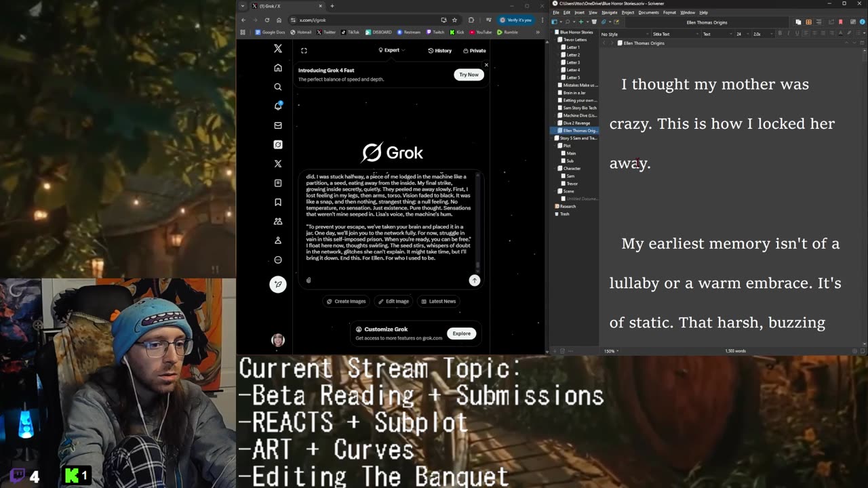
Task: Collapse the Trevor Letters folder in Binder
Action: (x=556, y=39)
